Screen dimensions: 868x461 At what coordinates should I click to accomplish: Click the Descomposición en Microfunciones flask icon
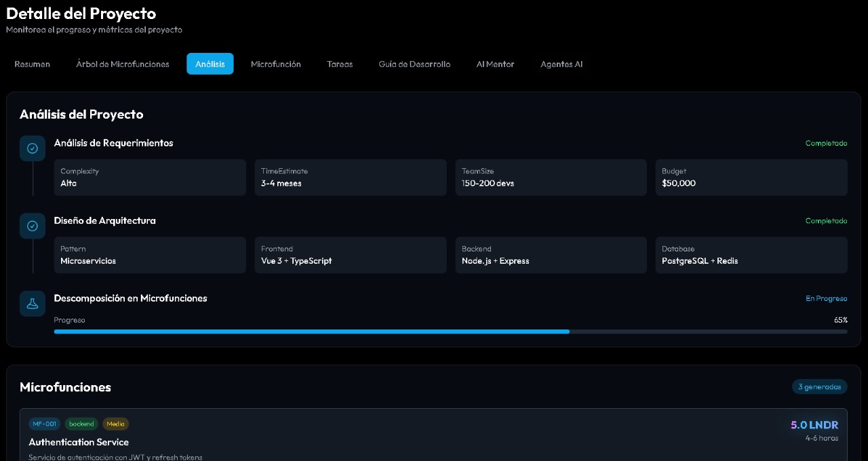point(33,304)
